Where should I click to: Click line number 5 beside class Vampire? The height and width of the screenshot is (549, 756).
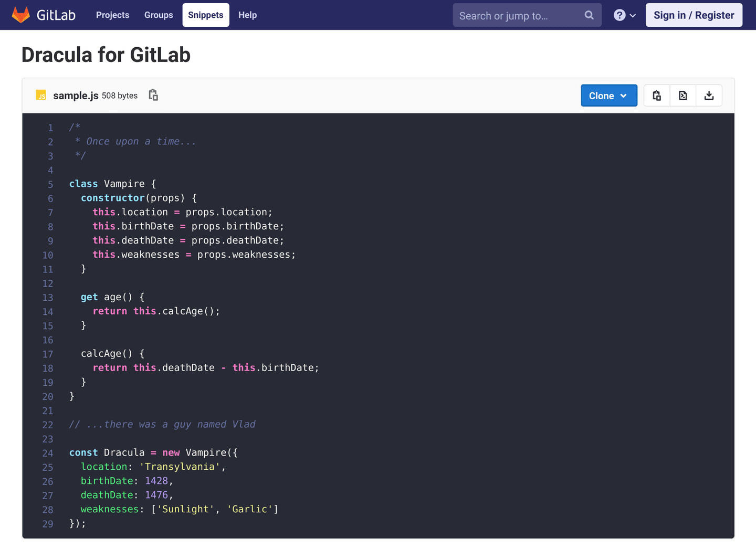coord(50,184)
